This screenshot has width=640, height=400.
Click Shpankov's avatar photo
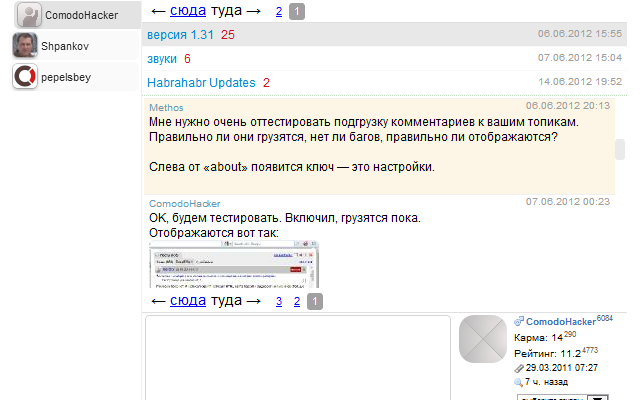coord(25,45)
